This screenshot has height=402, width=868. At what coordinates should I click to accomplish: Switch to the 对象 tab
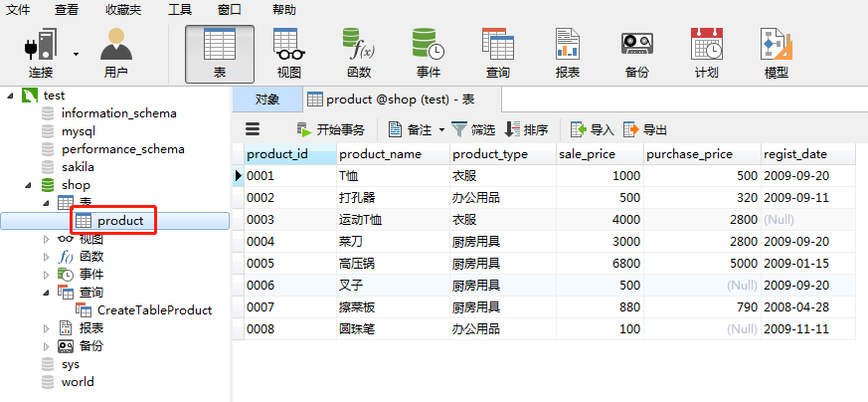[267, 100]
